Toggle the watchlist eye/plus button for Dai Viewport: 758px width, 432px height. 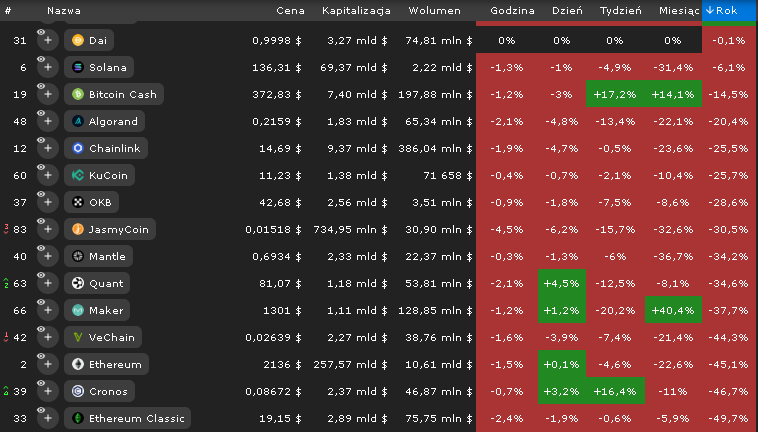tap(47, 40)
